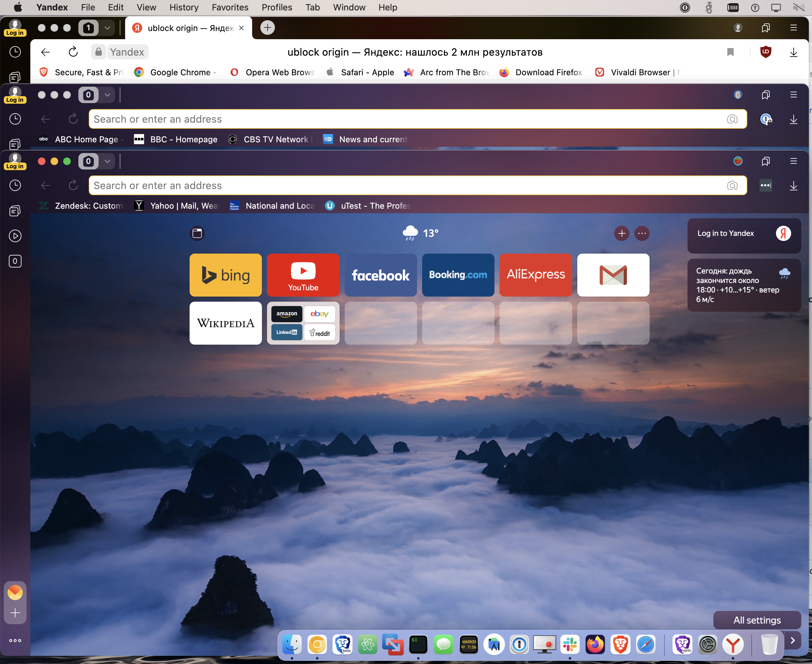Click orange app icon in sidebar bottom
Viewport: 812px width, 664px height.
(15, 592)
